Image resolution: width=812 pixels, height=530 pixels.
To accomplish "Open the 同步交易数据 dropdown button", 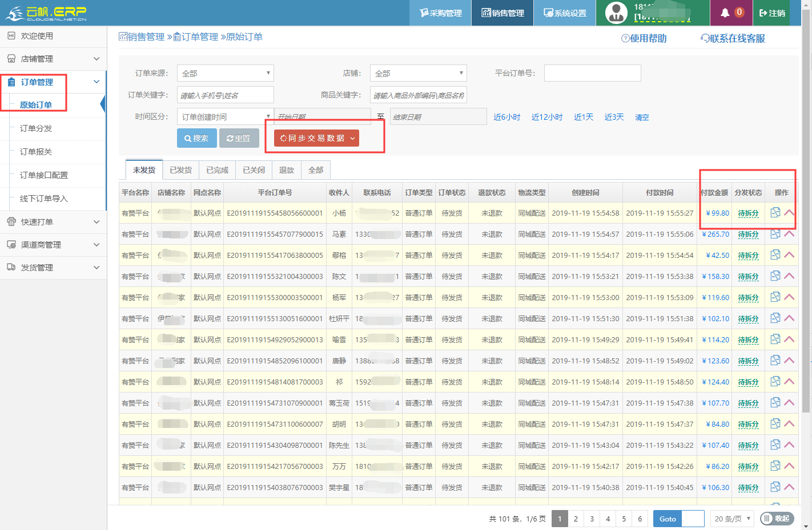I will pos(316,138).
